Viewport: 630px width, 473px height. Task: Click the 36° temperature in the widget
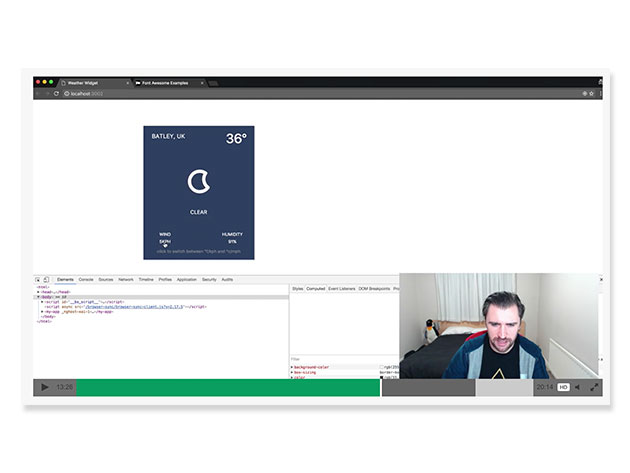[x=236, y=139]
